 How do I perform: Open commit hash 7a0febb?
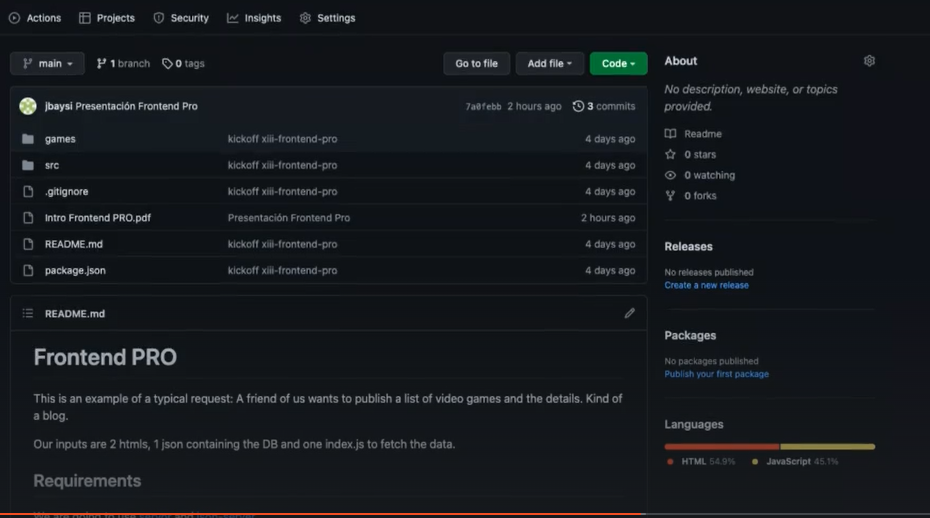(483, 107)
